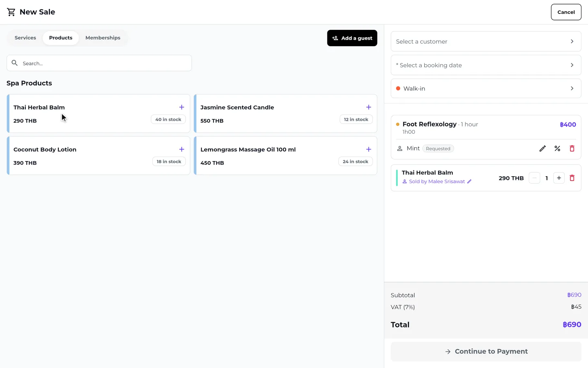Click the search magnifier icon
The height and width of the screenshot is (368, 588).
15,63
